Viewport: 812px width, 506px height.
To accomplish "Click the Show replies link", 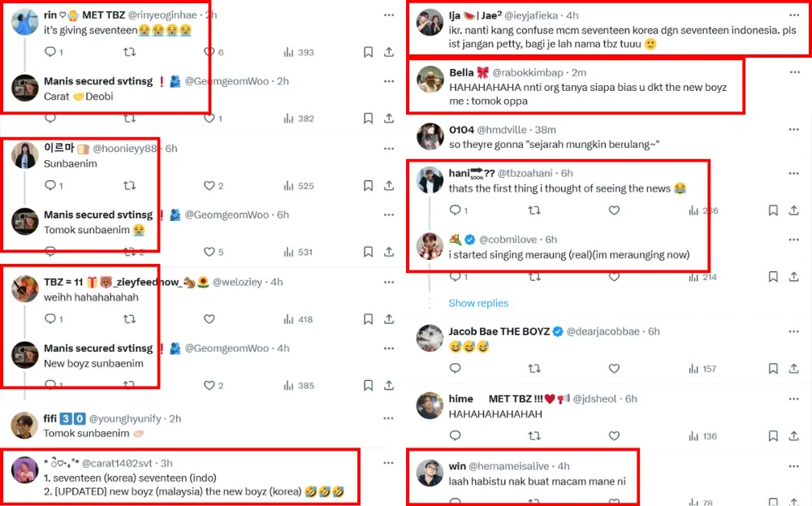I will (478, 303).
